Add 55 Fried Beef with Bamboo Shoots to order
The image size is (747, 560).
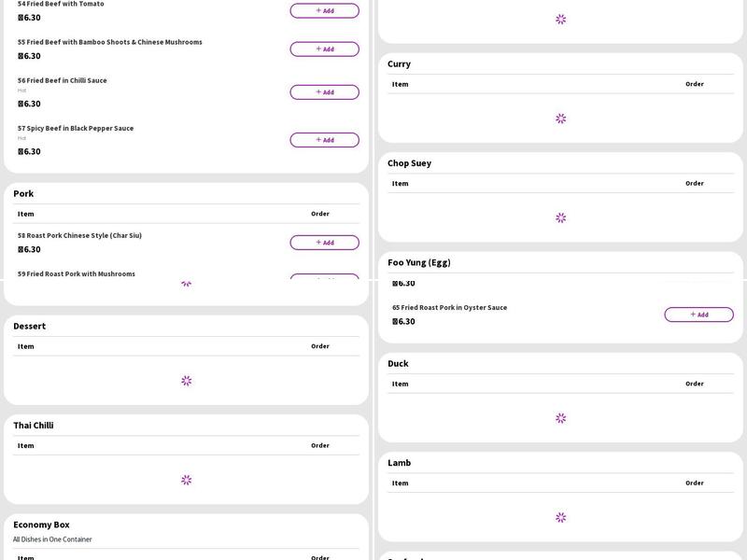[x=324, y=49]
